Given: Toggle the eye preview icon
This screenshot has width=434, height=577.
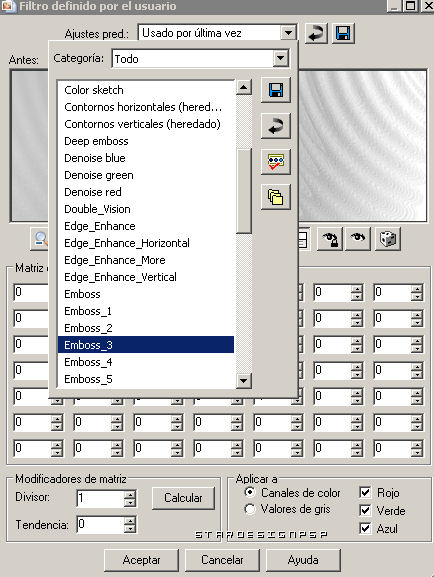Looking at the screenshot, I should (x=357, y=239).
